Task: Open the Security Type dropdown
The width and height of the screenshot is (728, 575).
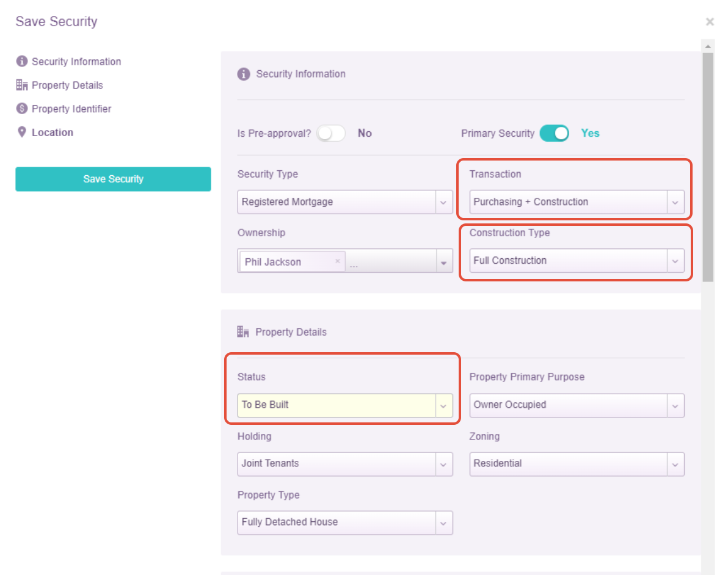Action: 345,202
